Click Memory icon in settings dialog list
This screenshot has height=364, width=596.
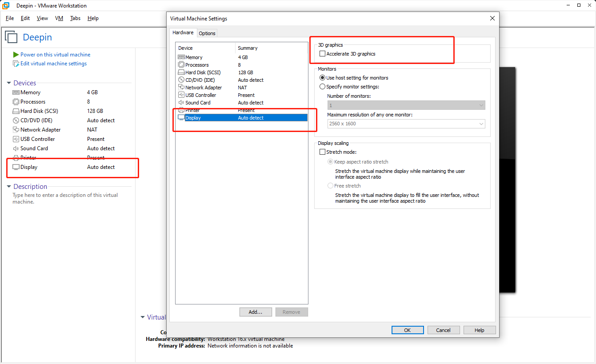181,57
